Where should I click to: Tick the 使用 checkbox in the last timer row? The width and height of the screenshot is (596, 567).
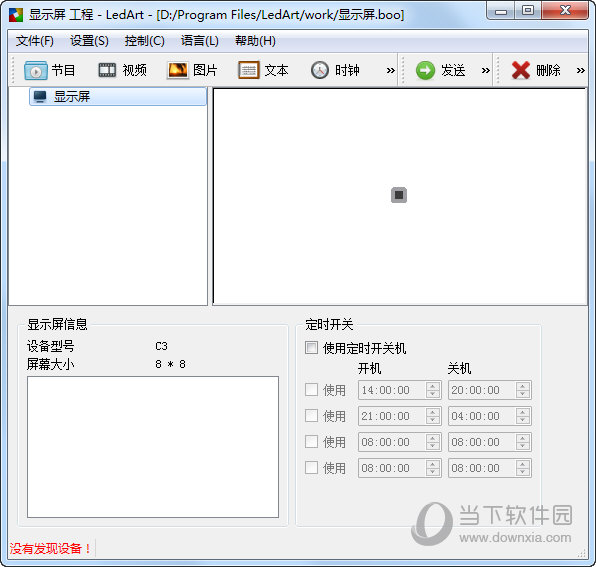[x=311, y=467]
